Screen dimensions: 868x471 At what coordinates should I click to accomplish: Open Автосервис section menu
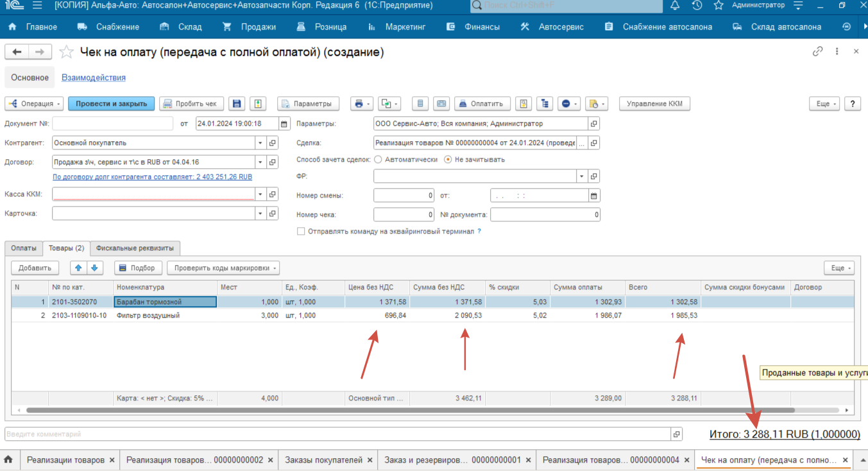tap(552, 27)
